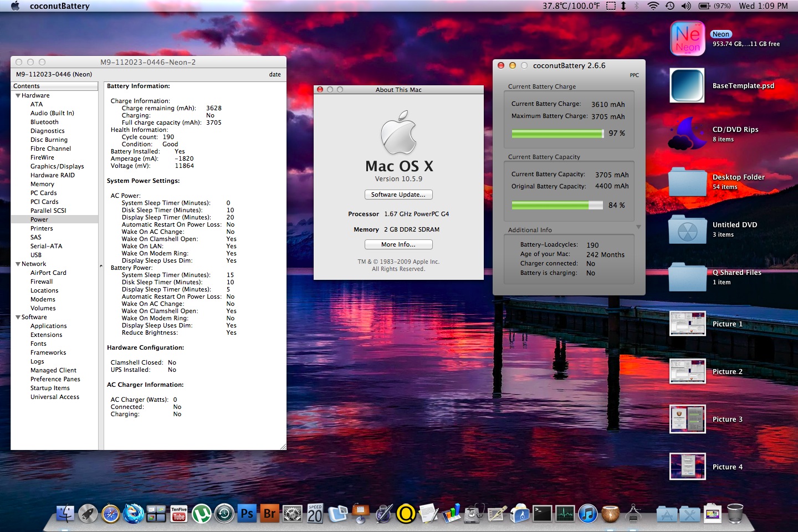Click the coconutBattery coconut dock icon
The width and height of the screenshot is (798, 532).
[x=610, y=514]
